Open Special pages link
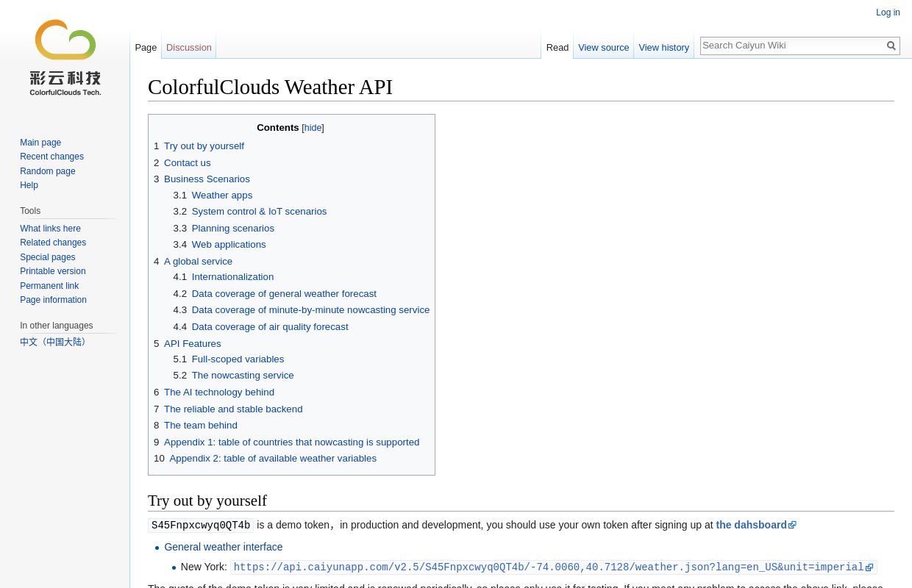912x588 pixels. coord(48,257)
